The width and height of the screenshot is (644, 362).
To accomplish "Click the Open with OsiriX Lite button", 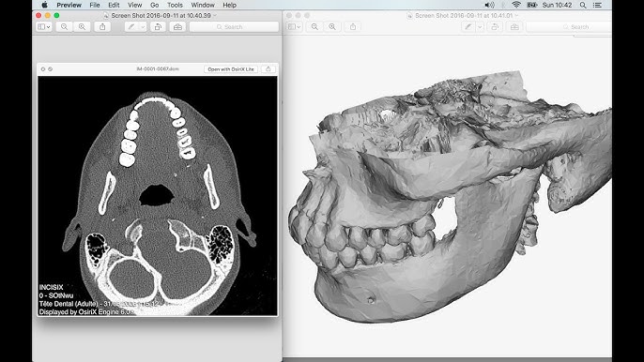I will [x=231, y=69].
